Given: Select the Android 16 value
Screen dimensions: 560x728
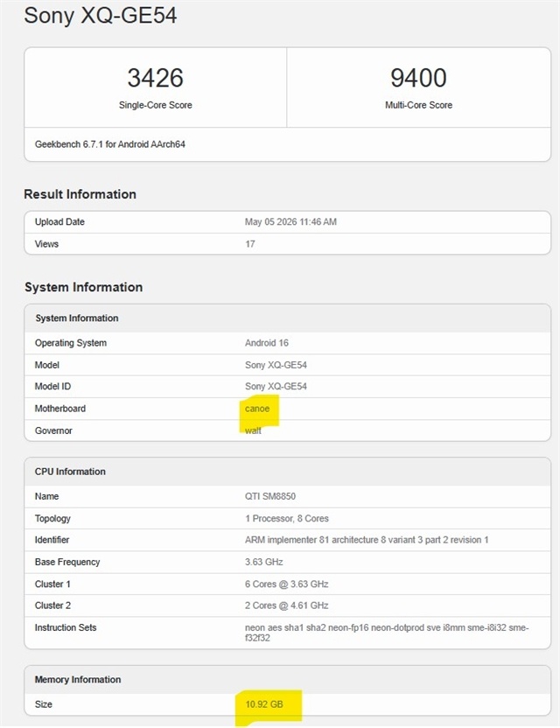Looking at the screenshot, I should [267, 343].
